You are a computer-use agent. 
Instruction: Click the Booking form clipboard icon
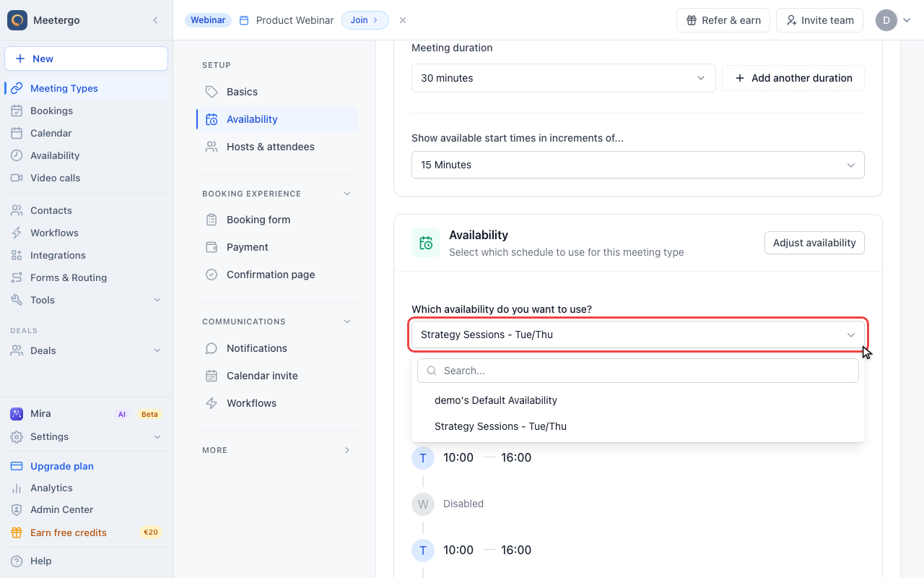point(212,220)
